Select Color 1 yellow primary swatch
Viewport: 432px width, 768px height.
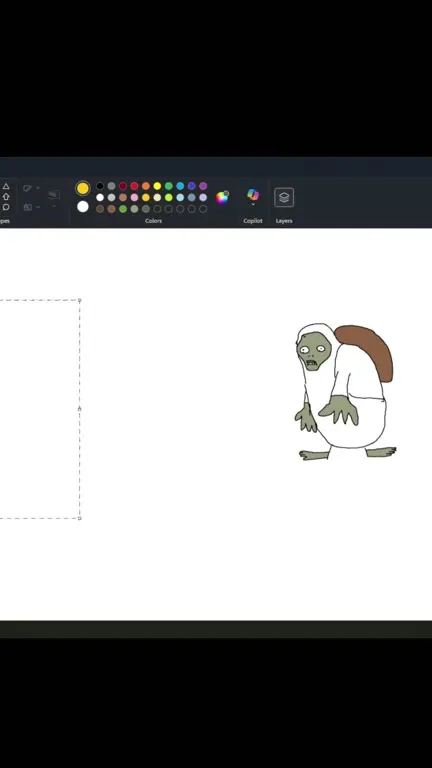83,188
